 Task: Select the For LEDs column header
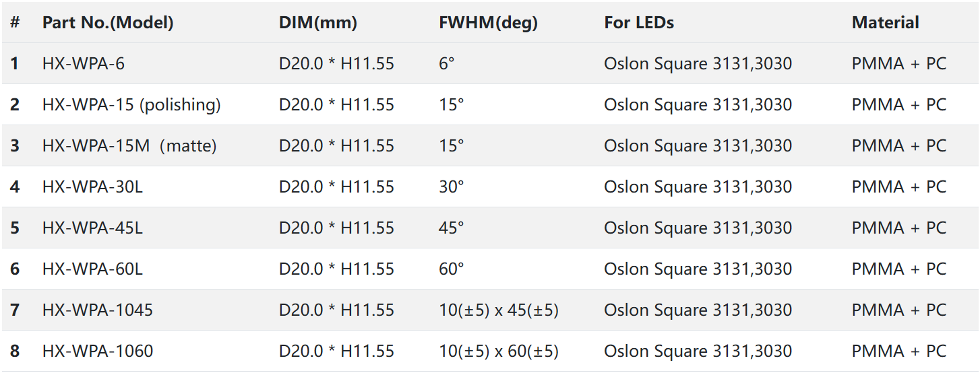[639, 23]
